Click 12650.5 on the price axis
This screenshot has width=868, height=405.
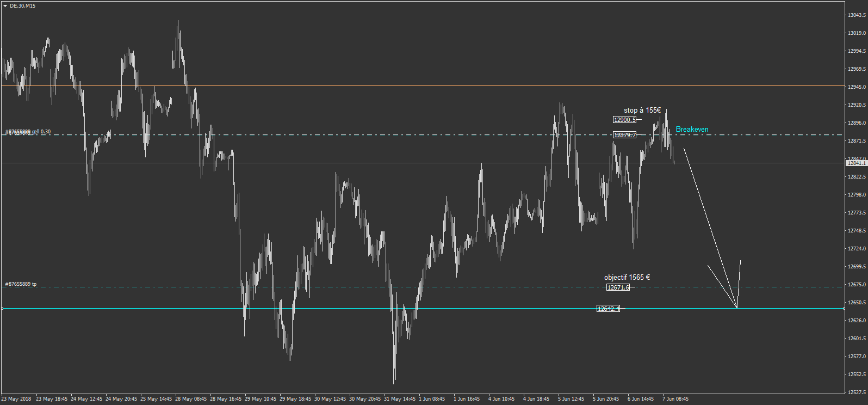click(x=857, y=303)
